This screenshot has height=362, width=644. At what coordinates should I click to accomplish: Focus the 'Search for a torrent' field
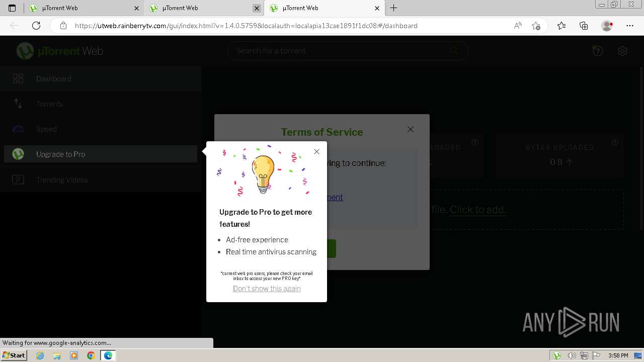(347, 50)
